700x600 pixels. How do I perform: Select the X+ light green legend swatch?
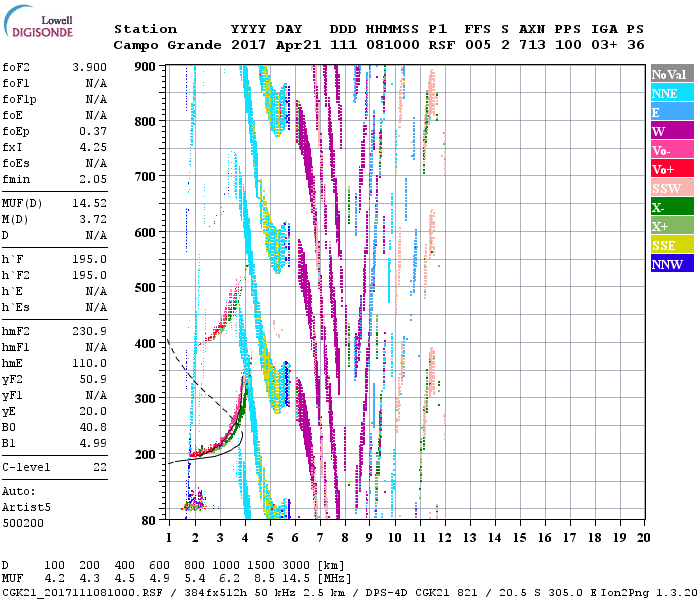tap(672, 225)
